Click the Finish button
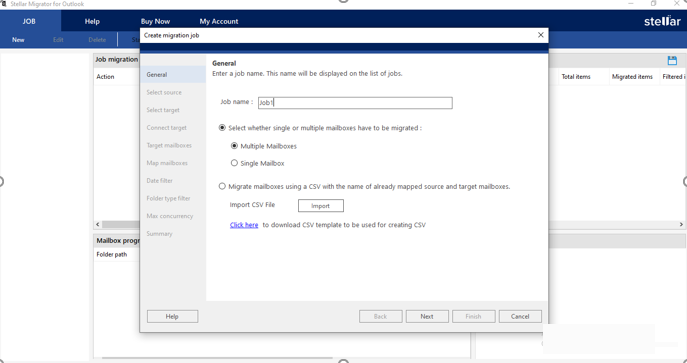 [x=473, y=316]
